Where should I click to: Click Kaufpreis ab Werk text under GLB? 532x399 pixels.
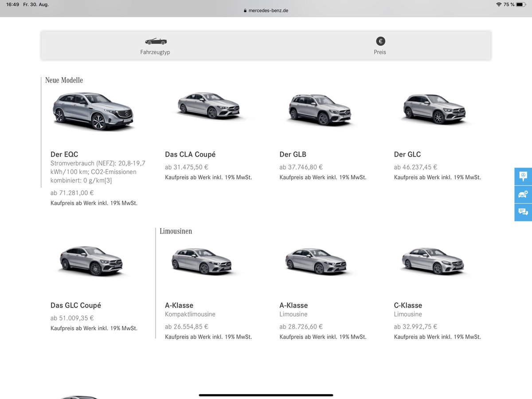[323, 178]
